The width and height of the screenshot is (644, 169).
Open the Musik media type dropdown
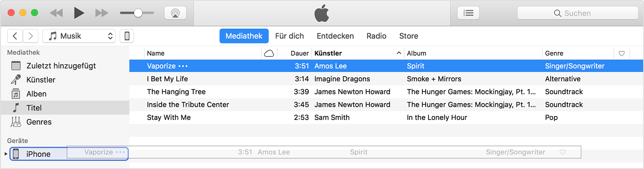pos(79,36)
